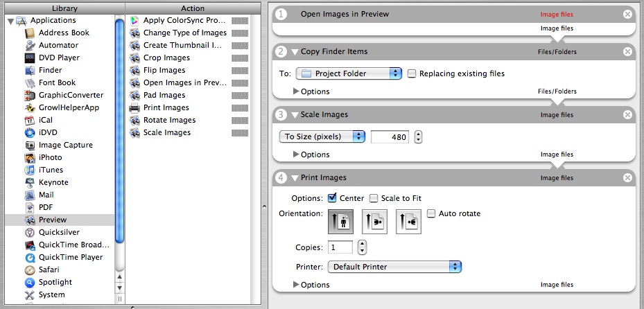Remove the Print Images step
Screen dimensions: 644x309
click(627, 177)
